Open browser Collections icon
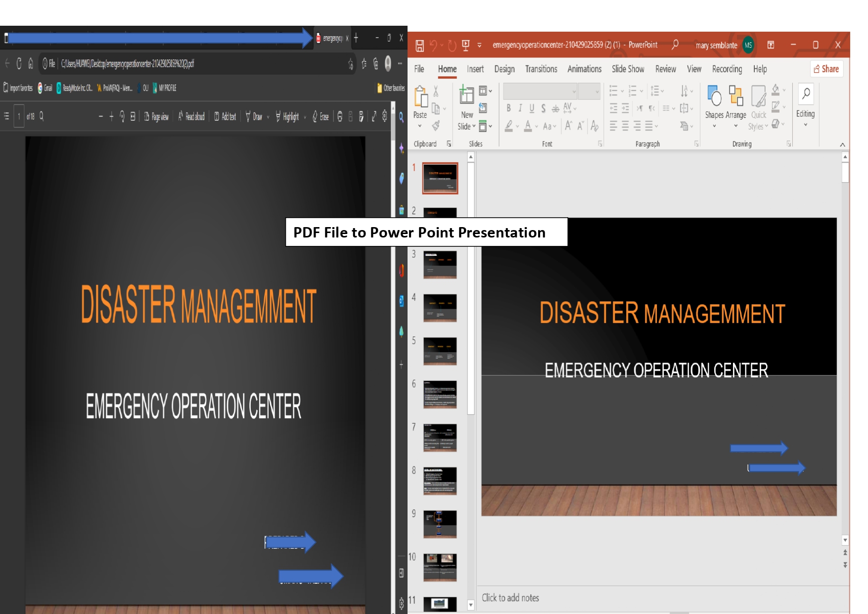The image size is (868, 614). pyautogui.click(x=376, y=63)
